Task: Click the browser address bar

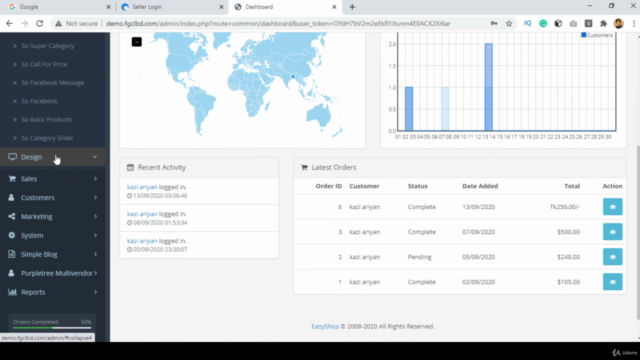Action: [278, 24]
